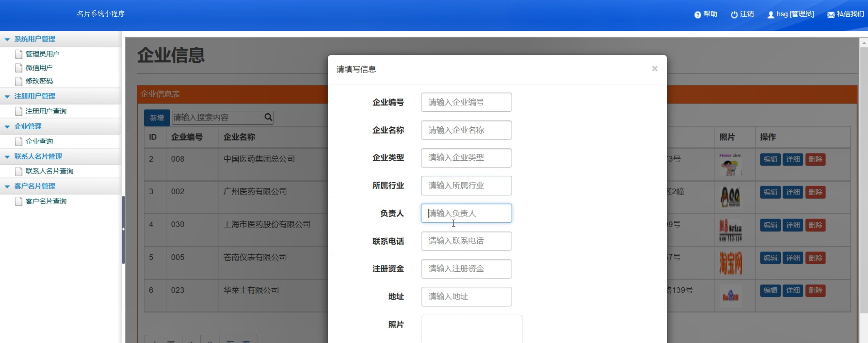Click 编辑 for 广州医药有限公司

click(770, 192)
